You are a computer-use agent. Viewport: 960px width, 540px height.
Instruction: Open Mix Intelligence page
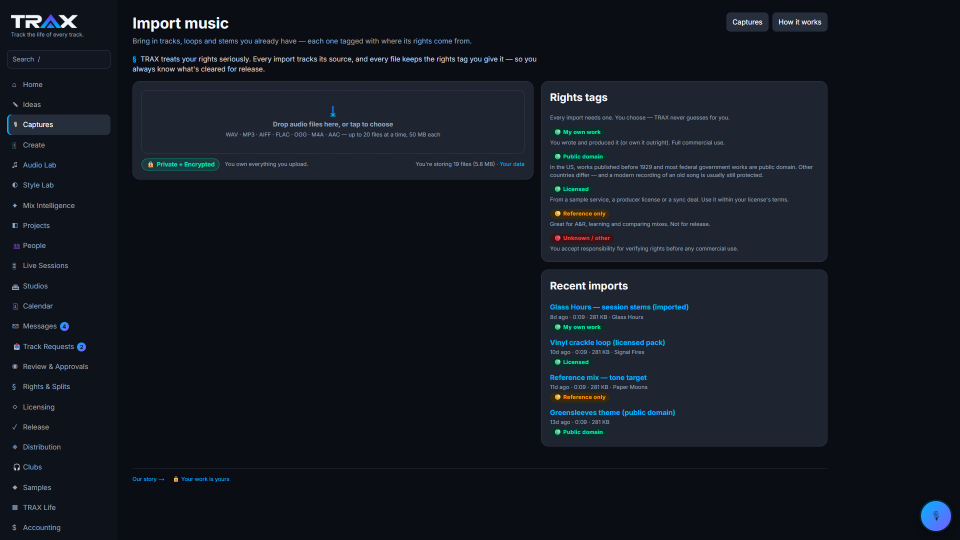59,206
